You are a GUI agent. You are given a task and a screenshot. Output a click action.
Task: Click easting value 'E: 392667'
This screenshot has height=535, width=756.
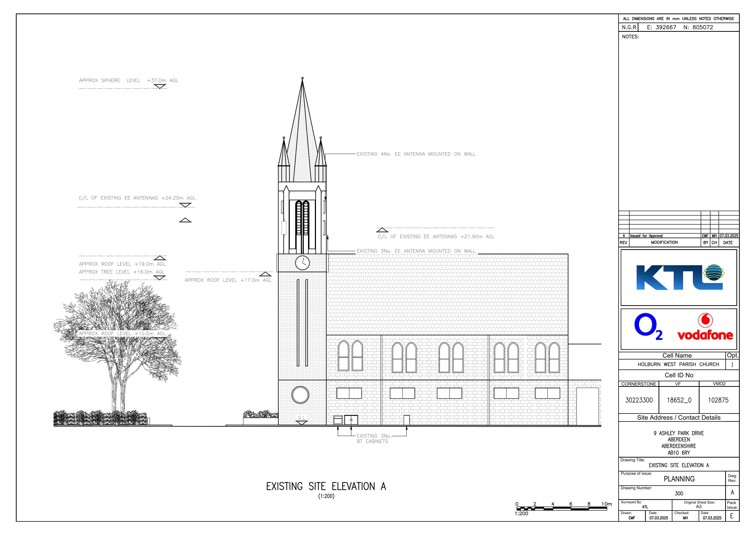pos(661,27)
